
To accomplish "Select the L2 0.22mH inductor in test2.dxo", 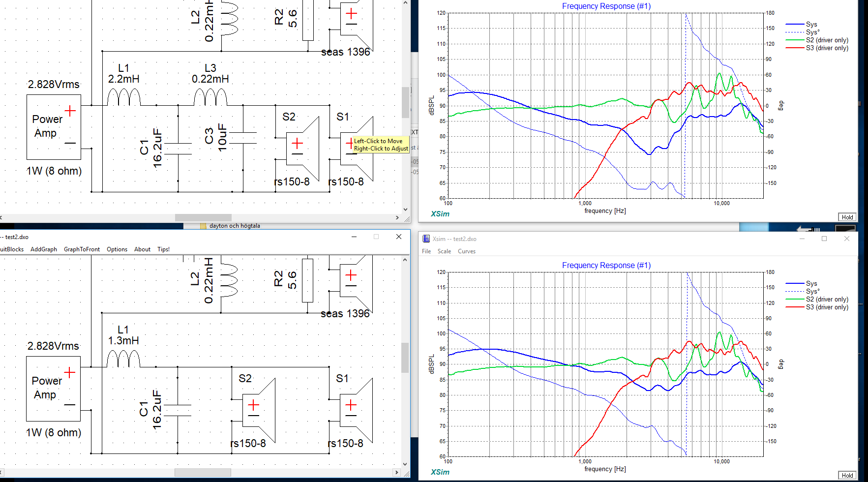I will tap(229, 280).
